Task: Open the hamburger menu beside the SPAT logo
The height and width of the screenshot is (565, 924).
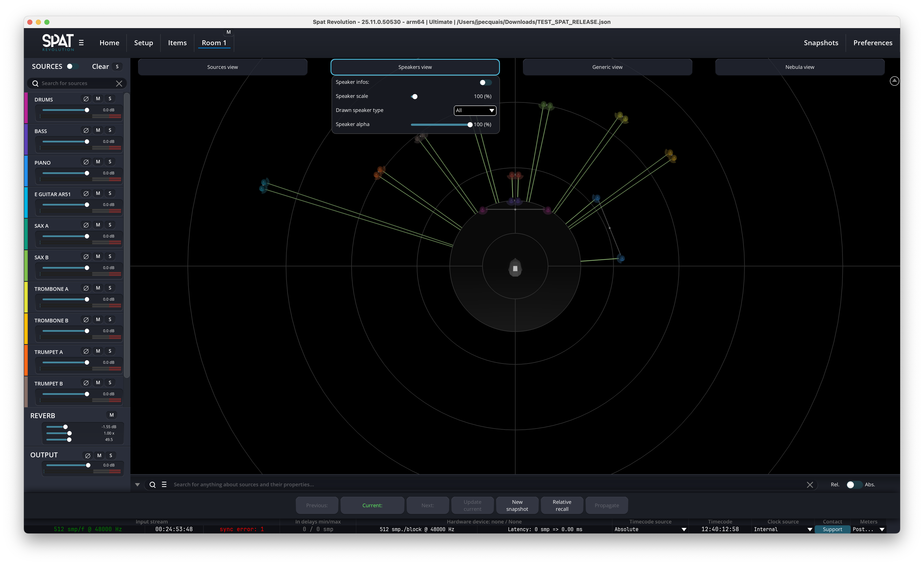Action: (81, 43)
